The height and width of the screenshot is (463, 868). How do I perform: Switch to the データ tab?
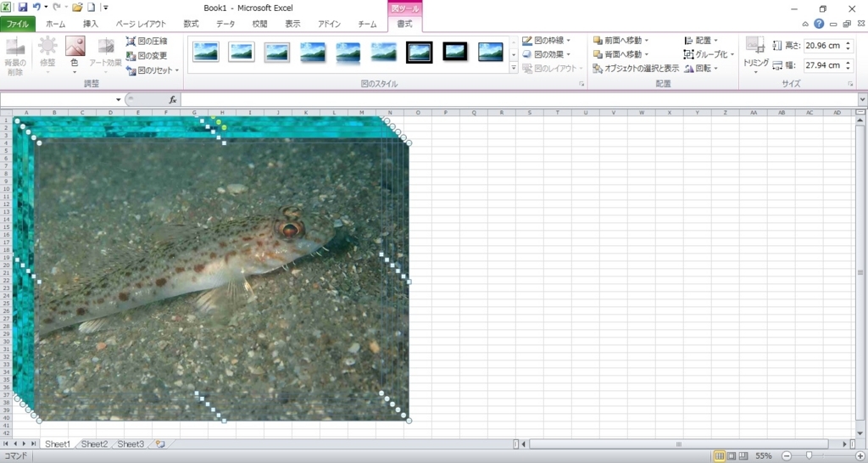(225, 24)
